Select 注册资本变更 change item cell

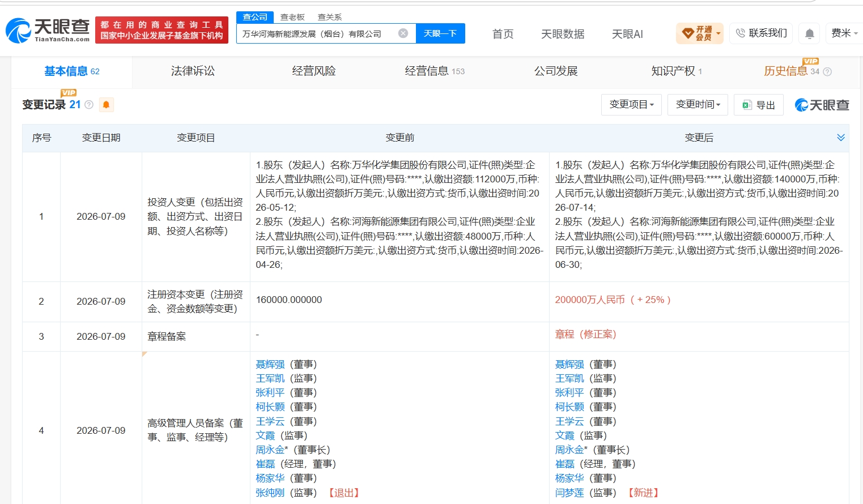click(x=195, y=301)
